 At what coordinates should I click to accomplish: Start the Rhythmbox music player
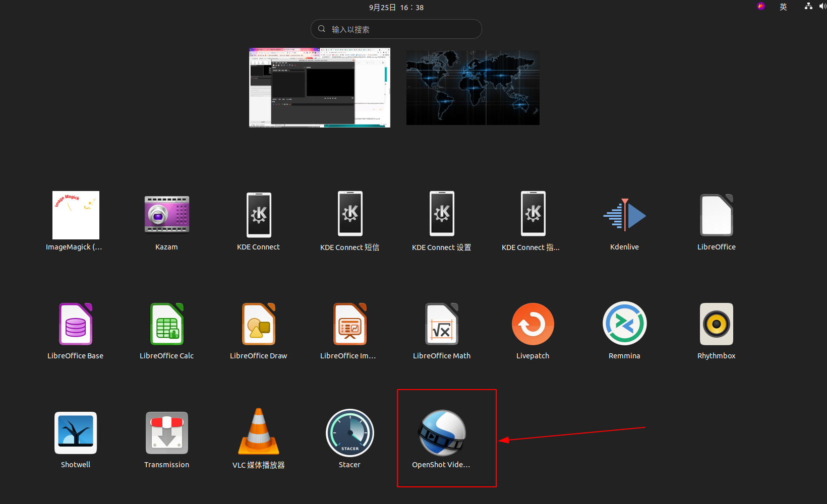[716, 324]
